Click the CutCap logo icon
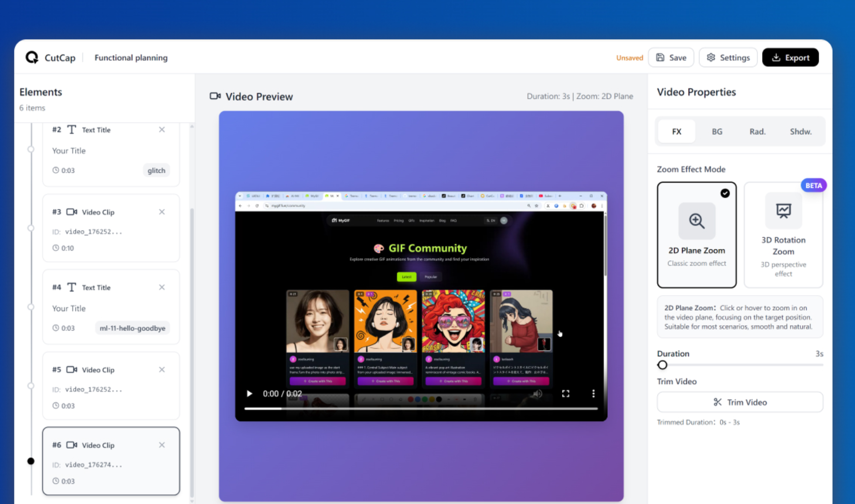The height and width of the screenshot is (504, 855). (31, 57)
